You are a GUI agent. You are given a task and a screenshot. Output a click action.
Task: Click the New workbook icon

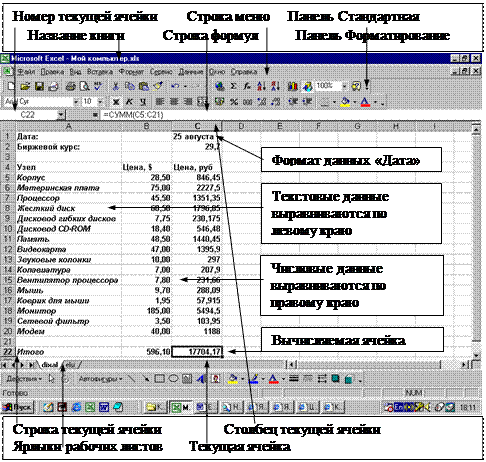coord(11,86)
